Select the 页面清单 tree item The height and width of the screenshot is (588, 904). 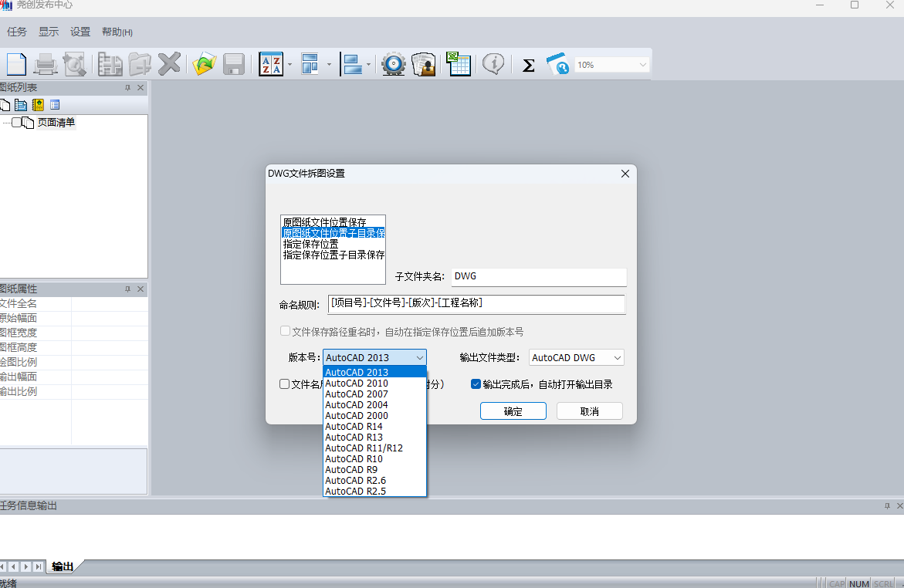(x=56, y=122)
